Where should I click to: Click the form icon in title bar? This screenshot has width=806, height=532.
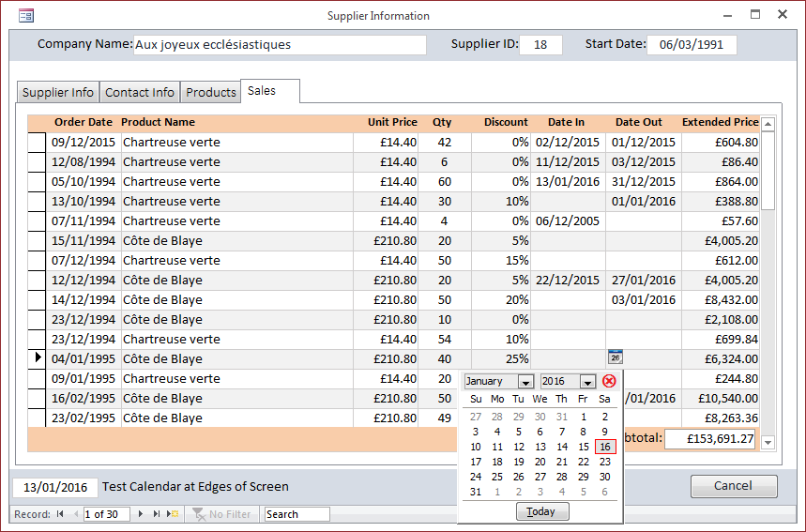(x=26, y=15)
